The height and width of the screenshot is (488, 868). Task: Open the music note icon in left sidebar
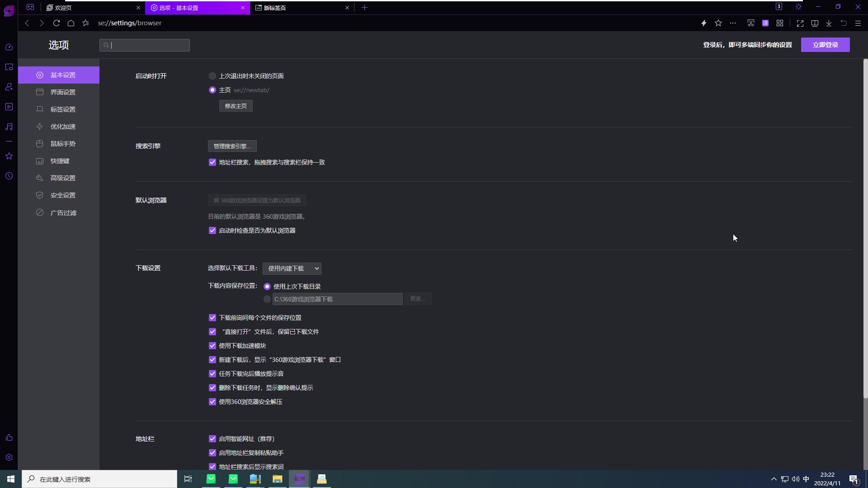[x=9, y=127]
